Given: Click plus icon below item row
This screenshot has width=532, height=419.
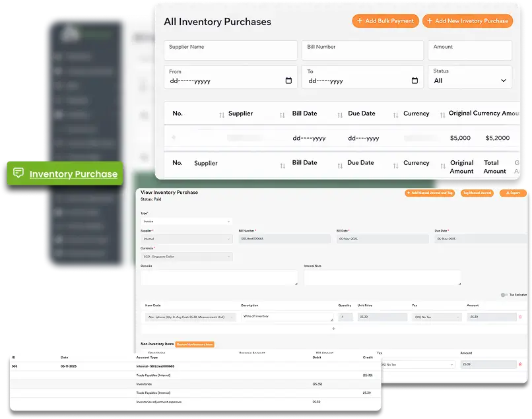Looking at the screenshot, I should 333,328.
